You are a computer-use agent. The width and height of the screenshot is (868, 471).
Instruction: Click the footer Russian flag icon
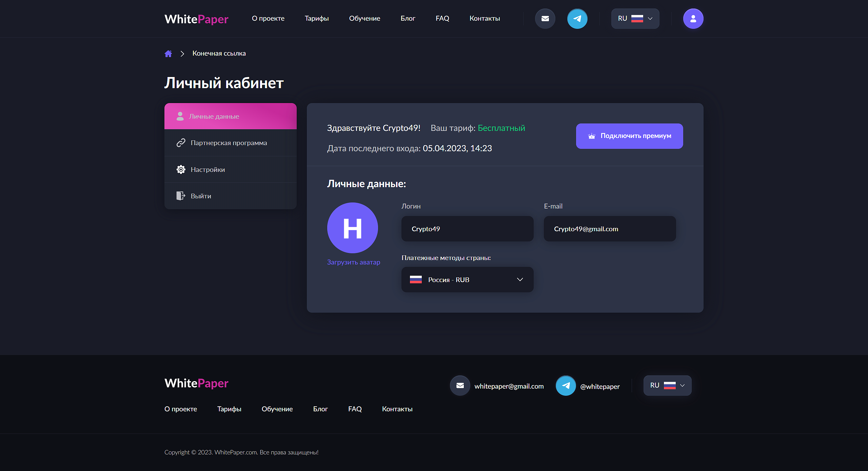click(x=669, y=386)
